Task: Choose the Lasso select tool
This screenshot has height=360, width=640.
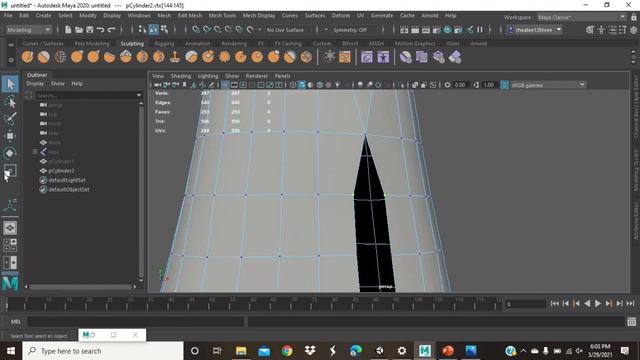Action: (10, 102)
